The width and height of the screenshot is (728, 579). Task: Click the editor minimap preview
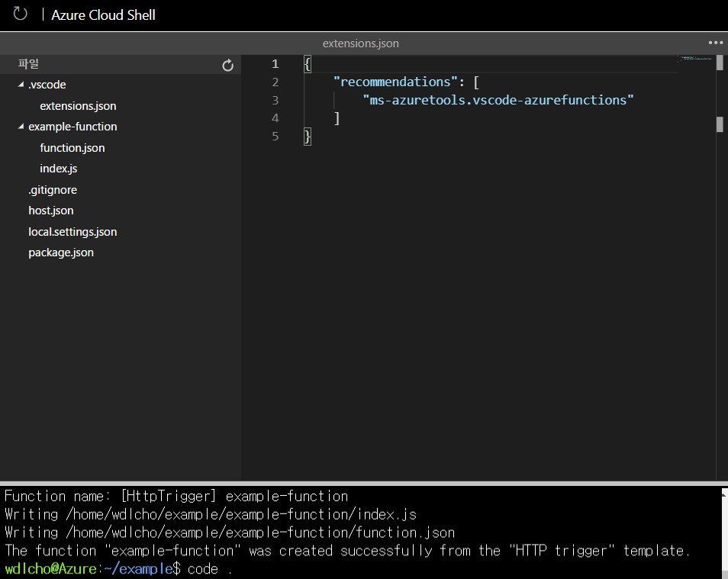(x=695, y=59)
